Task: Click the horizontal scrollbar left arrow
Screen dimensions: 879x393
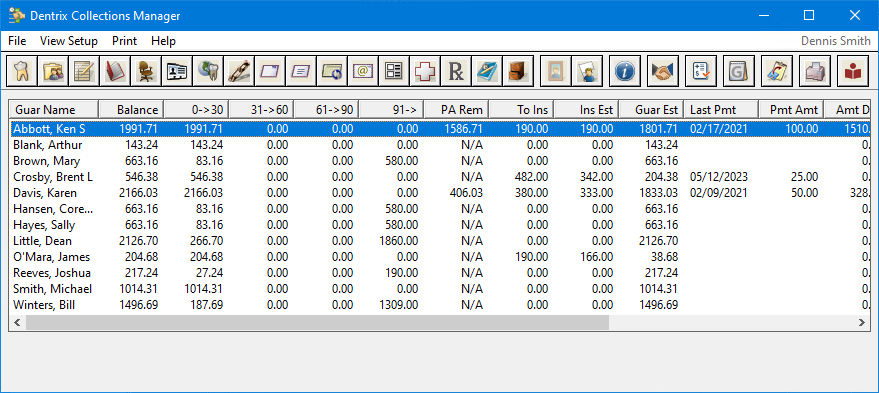Action: pos(17,323)
